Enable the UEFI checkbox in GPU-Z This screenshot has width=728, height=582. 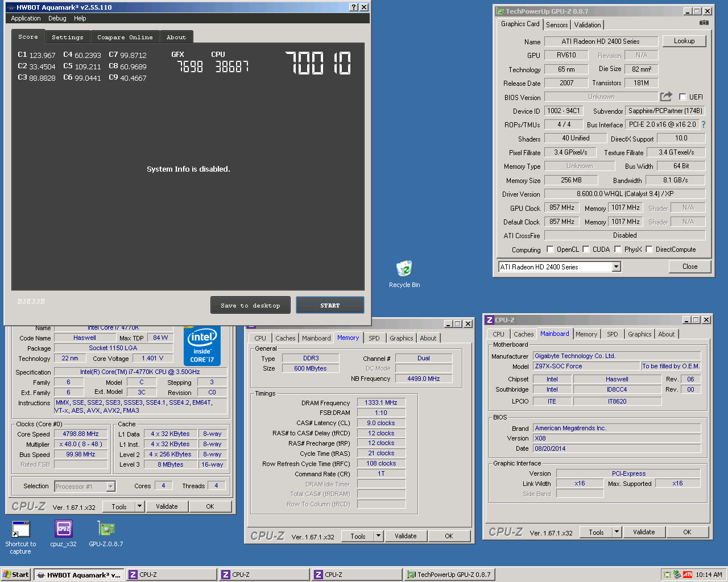point(682,97)
